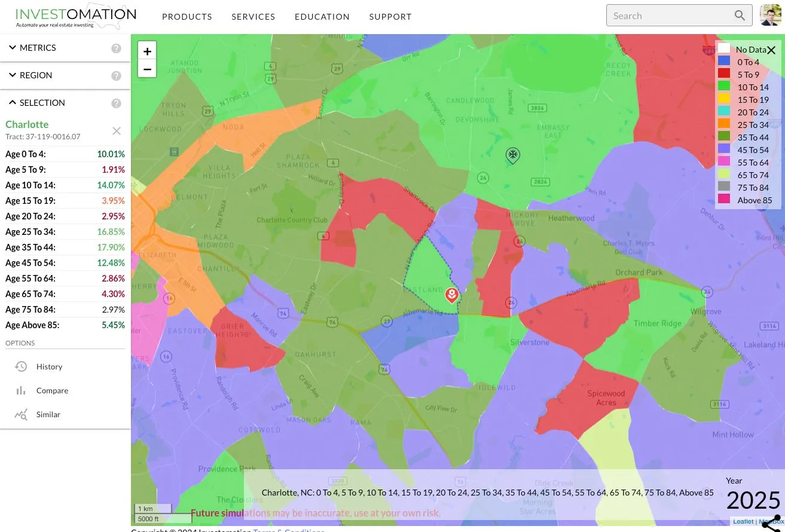The height and width of the screenshot is (532, 785).
Task: Click the 75 To 84 legend swatch
Action: click(724, 186)
